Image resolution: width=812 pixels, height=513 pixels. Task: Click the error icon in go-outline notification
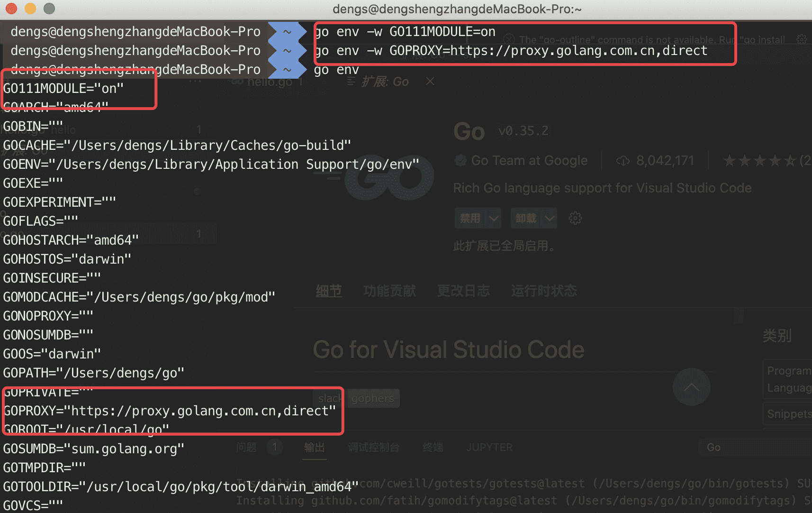[509, 39]
